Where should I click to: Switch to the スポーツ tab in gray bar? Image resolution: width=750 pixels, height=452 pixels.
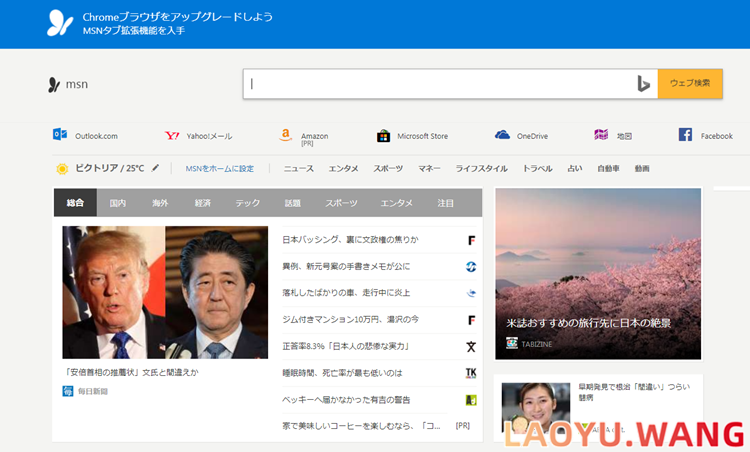coord(341,203)
